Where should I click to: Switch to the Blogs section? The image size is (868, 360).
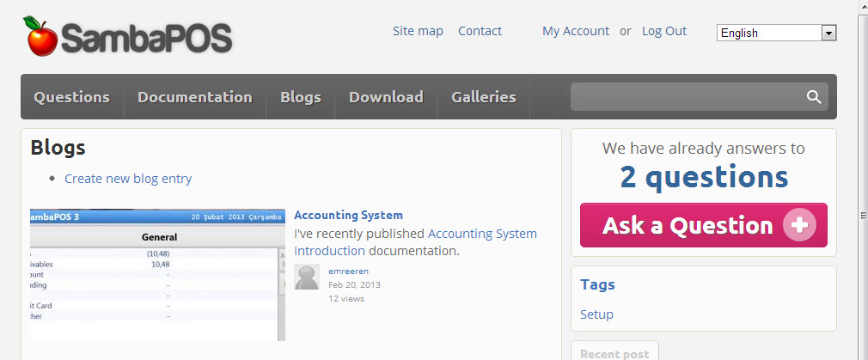pyautogui.click(x=300, y=97)
